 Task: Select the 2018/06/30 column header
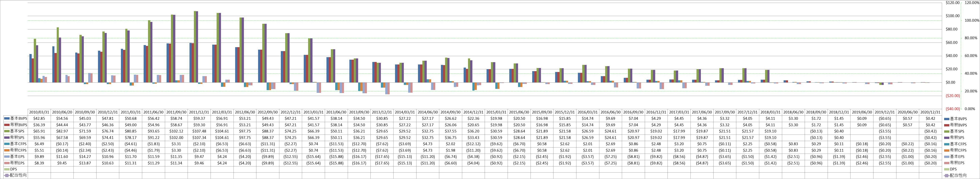[x=793, y=112]
